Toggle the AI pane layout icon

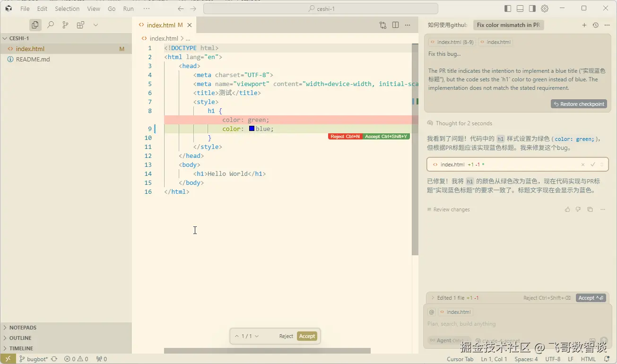(532, 9)
